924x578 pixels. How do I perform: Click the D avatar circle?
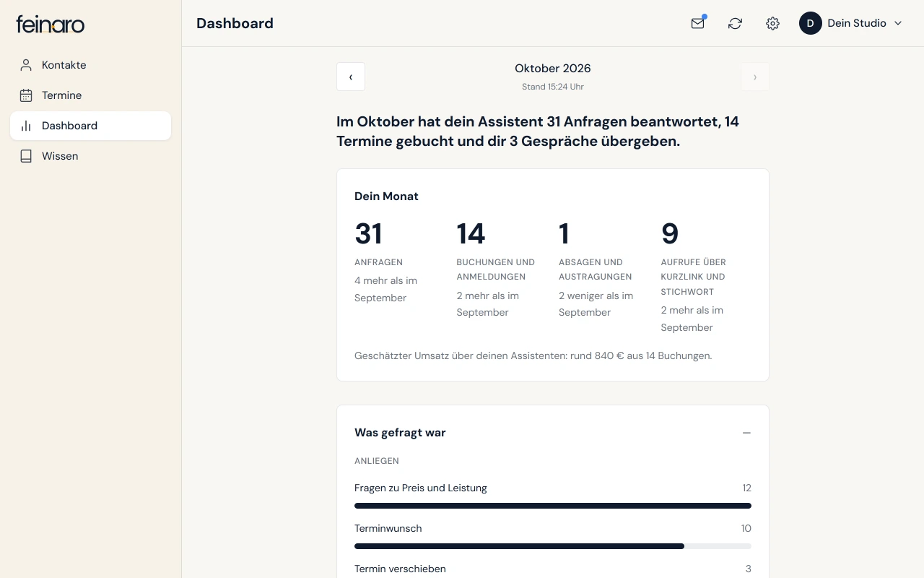810,23
